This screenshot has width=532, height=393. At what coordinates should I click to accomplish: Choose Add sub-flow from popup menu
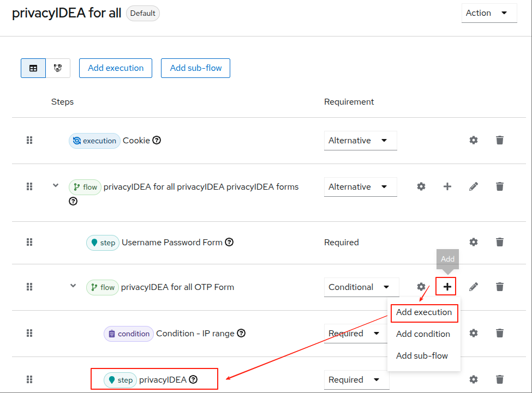(422, 356)
